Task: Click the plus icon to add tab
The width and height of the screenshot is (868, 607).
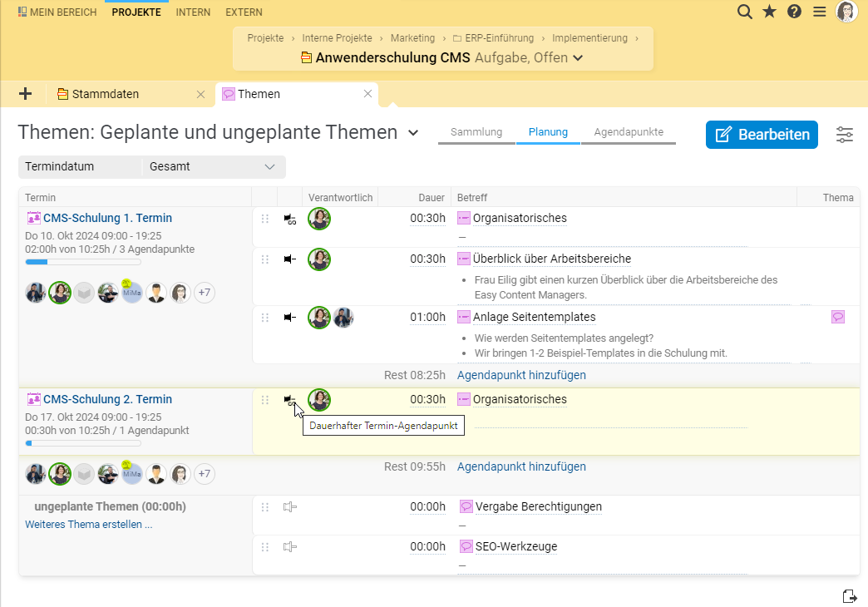Action: [25, 94]
